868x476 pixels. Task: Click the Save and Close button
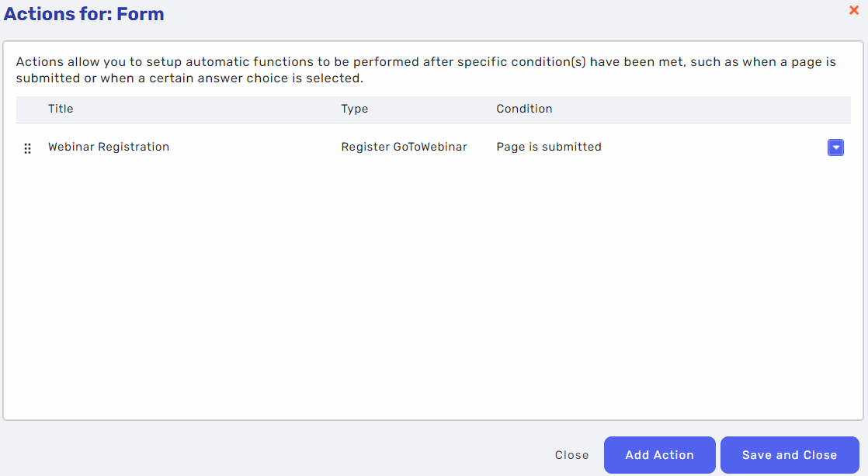(790, 455)
